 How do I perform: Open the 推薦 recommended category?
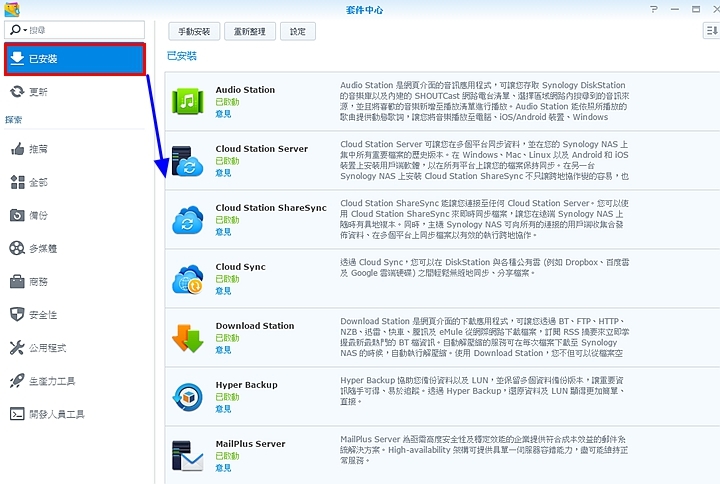click(75, 149)
